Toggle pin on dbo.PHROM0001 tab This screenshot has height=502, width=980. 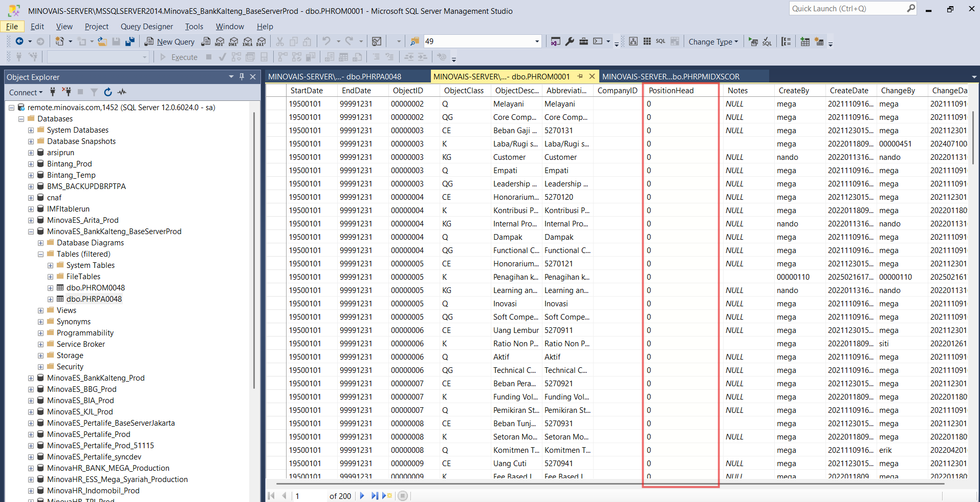click(580, 76)
